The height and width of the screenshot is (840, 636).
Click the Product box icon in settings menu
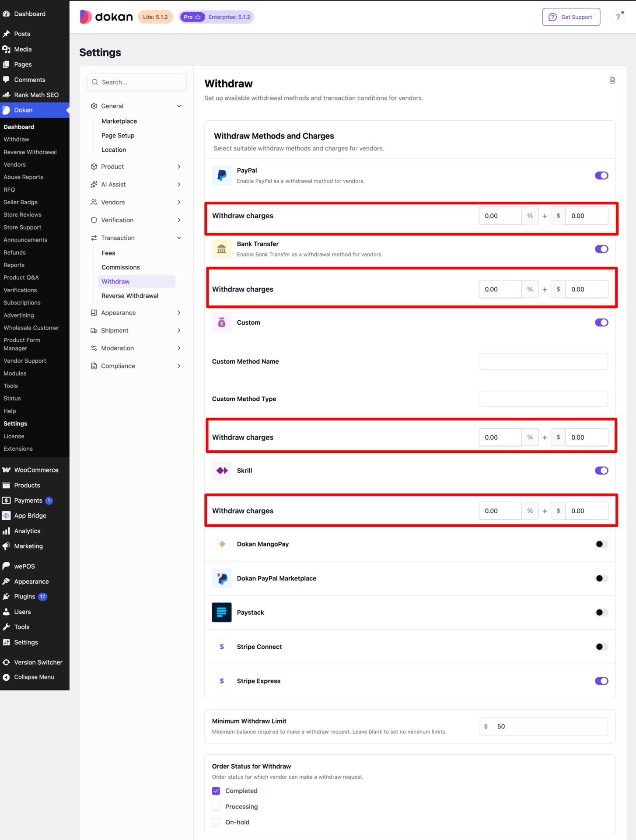[x=94, y=167]
